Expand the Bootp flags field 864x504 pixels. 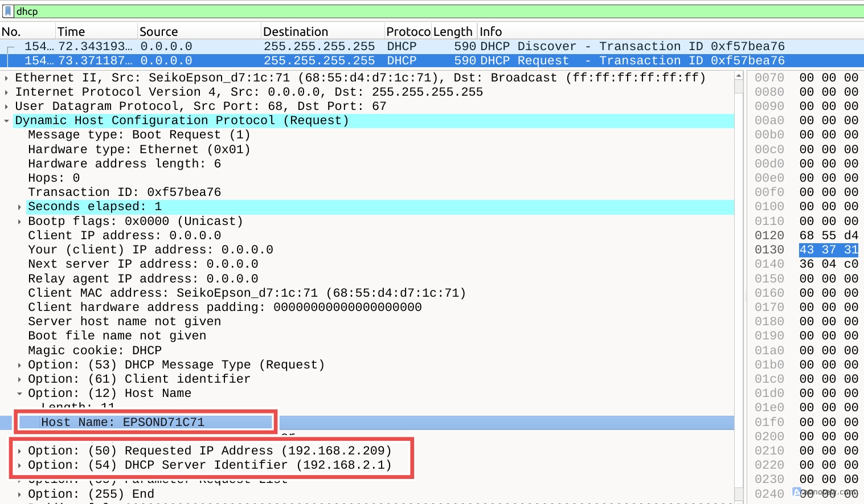19,221
